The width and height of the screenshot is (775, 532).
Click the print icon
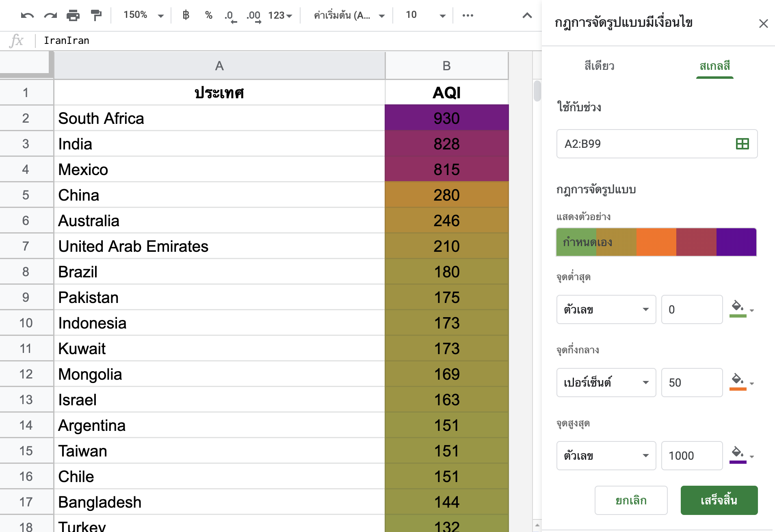(x=73, y=15)
